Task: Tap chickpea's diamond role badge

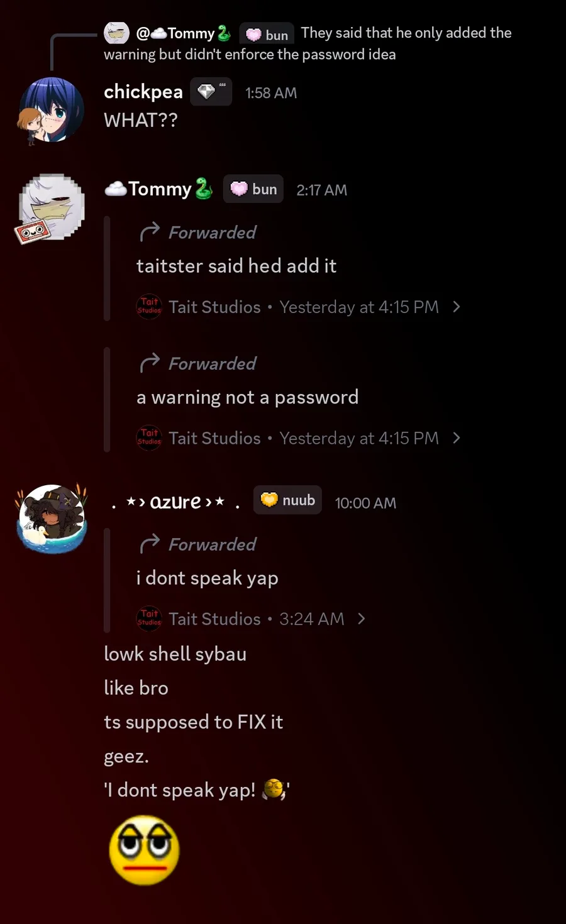Action: pyautogui.click(x=211, y=92)
